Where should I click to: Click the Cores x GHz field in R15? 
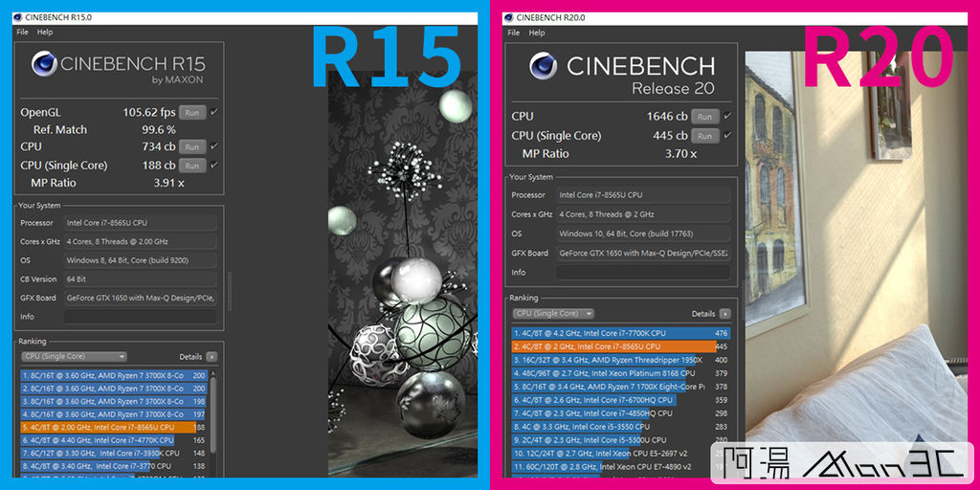141,242
